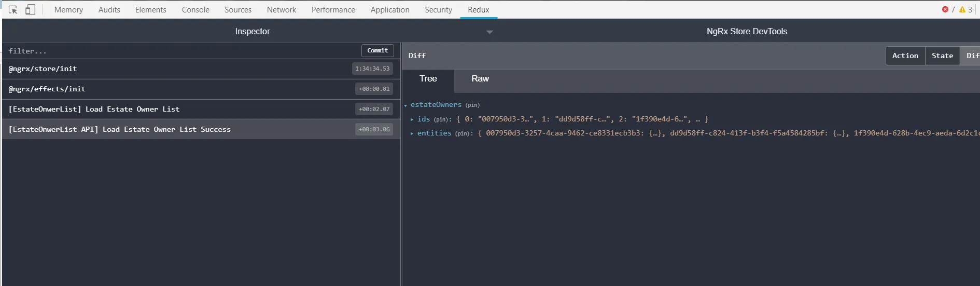Click the 1:34:34.53 timestamp

pos(372,69)
